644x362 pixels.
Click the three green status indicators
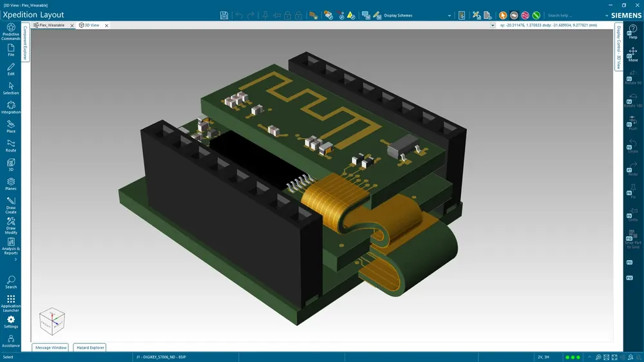(573, 357)
